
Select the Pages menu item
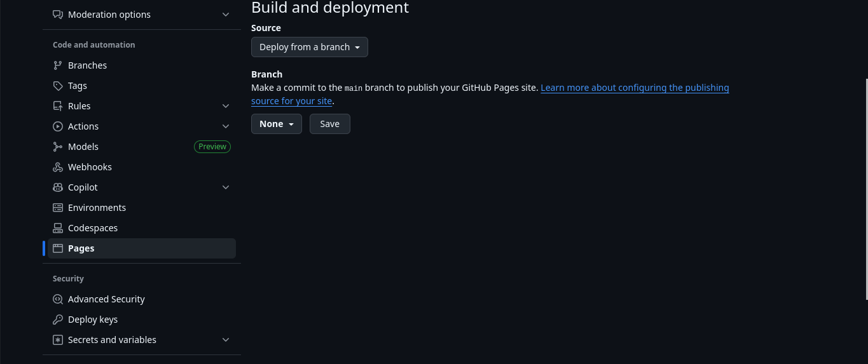142,248
